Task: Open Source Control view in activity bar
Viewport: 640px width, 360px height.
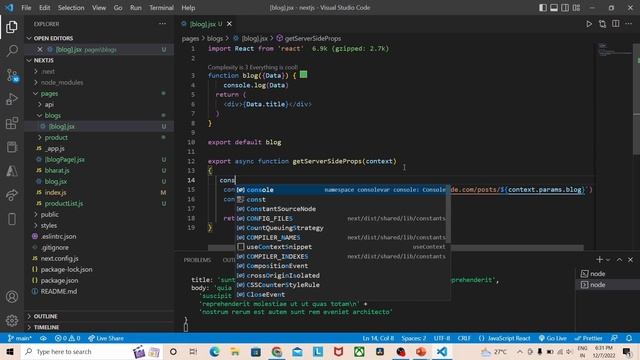Action: tap(12, 75)
